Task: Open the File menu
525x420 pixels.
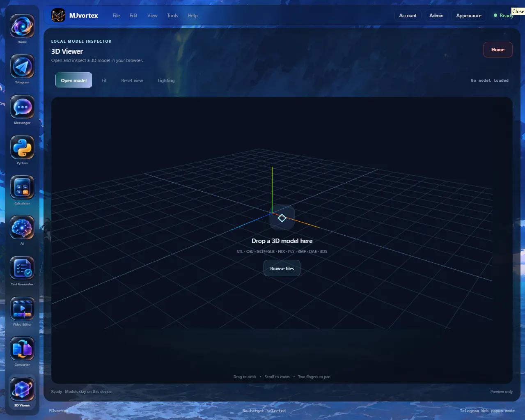Action: [116, 16]
